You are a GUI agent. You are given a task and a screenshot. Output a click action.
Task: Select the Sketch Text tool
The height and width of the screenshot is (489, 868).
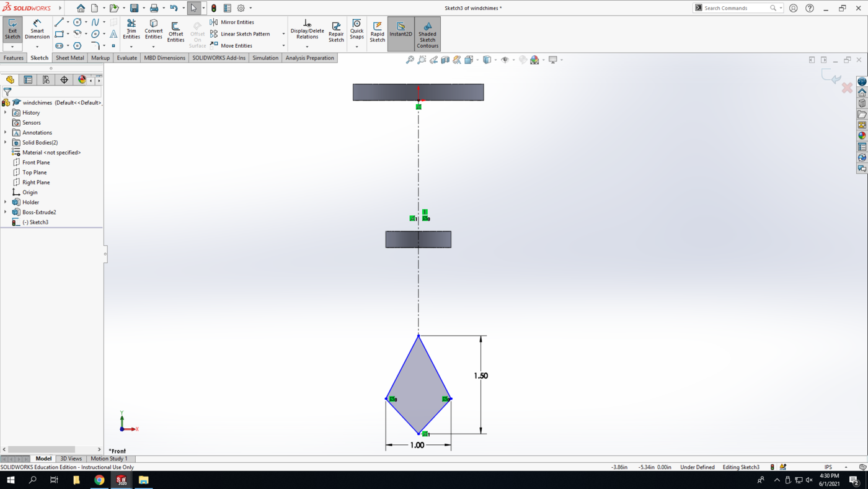[113, 34]
